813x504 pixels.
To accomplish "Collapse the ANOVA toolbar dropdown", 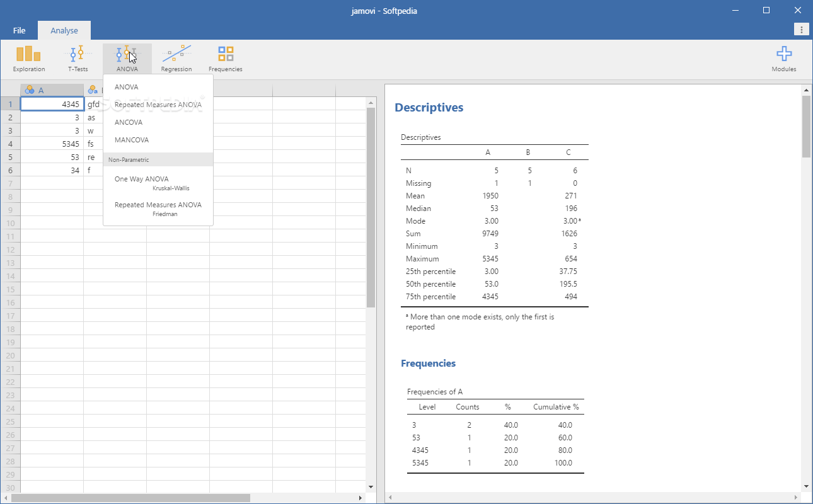I will click(127, 59).
